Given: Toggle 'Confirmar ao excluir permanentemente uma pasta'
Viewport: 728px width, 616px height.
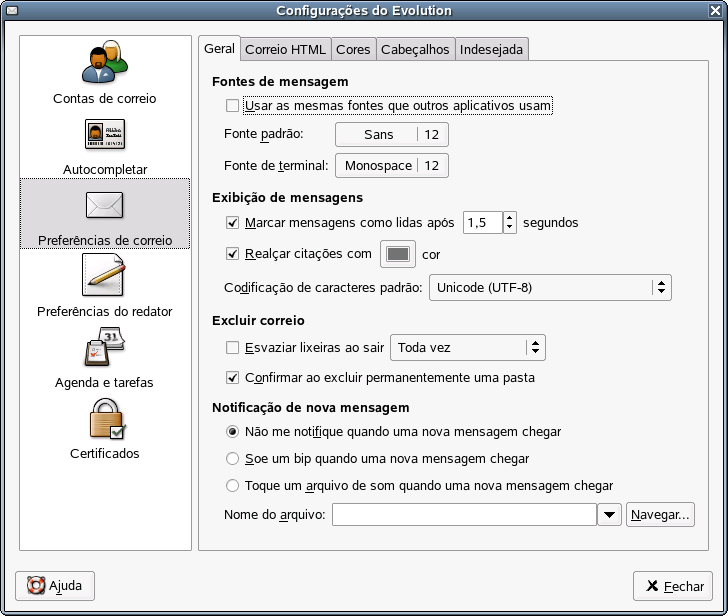Looking at the screenshot, I should coord(232,377).
